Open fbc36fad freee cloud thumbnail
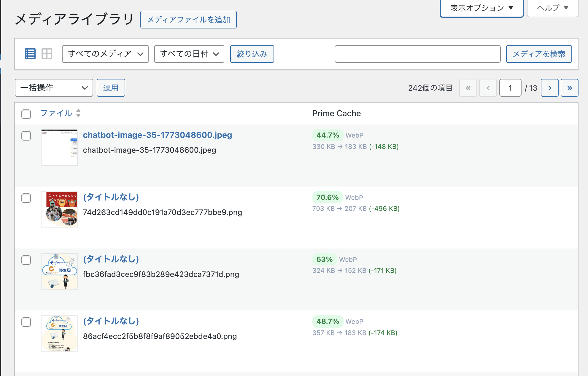 (x=59, y=272)
